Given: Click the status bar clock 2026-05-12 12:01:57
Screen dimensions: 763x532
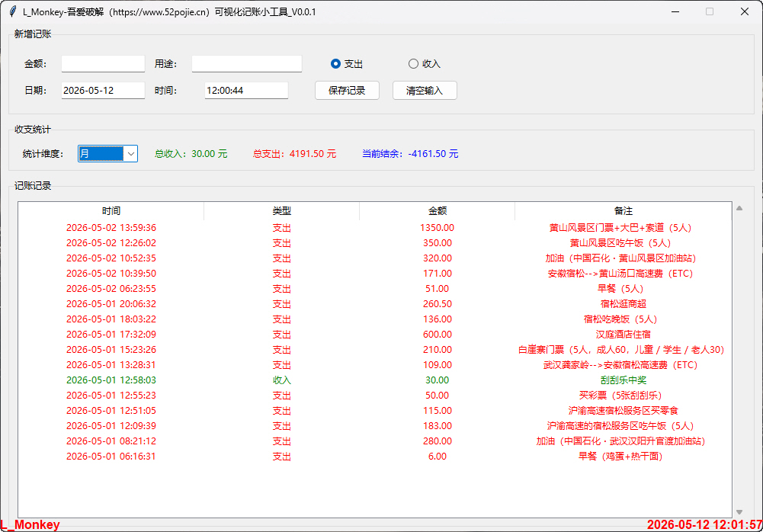Looking at the screenshot, I should coord(704,524).
